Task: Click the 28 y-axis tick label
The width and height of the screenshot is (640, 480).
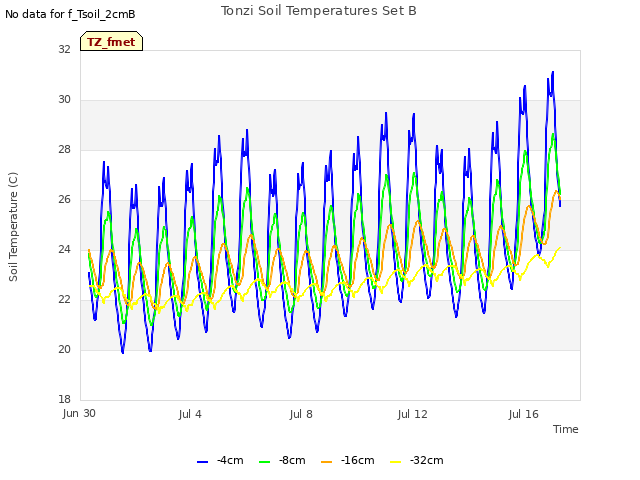Action: 64,149
